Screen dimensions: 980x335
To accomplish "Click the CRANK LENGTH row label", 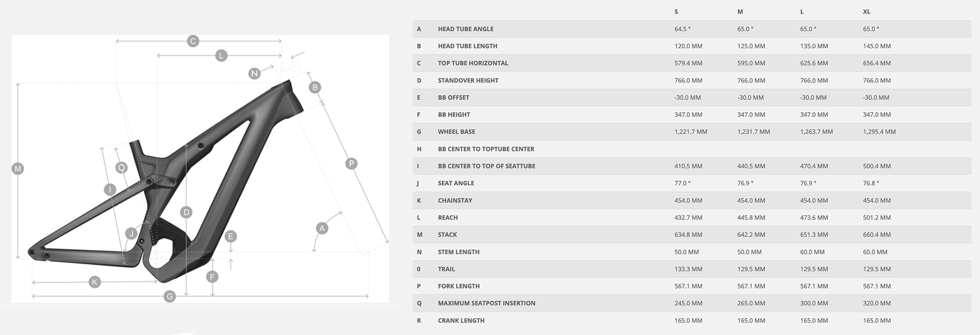I will (x=461, y=321).
